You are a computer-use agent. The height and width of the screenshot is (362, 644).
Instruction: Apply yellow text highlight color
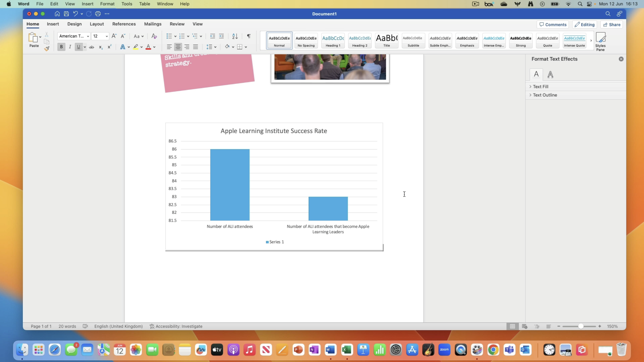click(x=136, y=47)
